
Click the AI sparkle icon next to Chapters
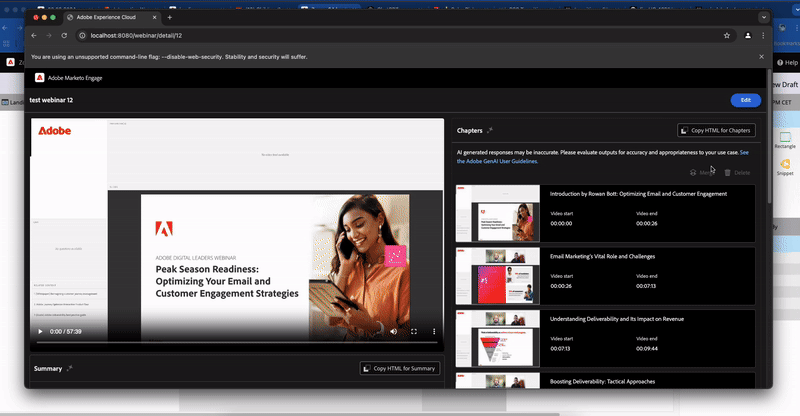(x=490, y=130)
